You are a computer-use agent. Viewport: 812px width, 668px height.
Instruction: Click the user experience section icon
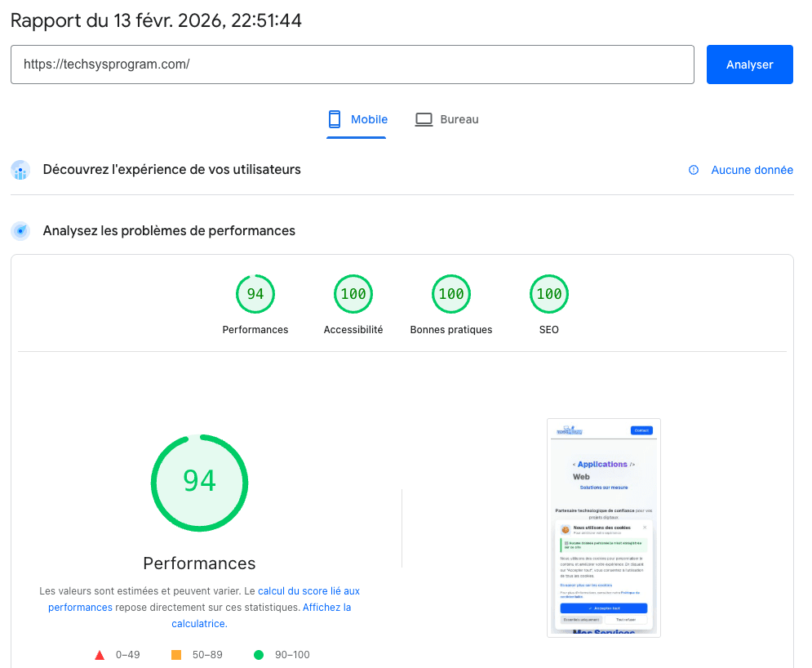pos(20,170)
